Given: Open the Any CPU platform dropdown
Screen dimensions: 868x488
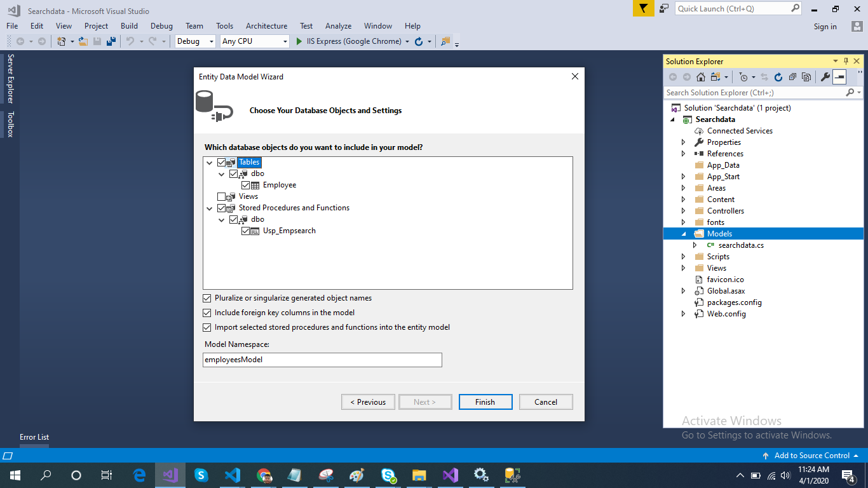Looking at the screenshot, I should 254,41.
